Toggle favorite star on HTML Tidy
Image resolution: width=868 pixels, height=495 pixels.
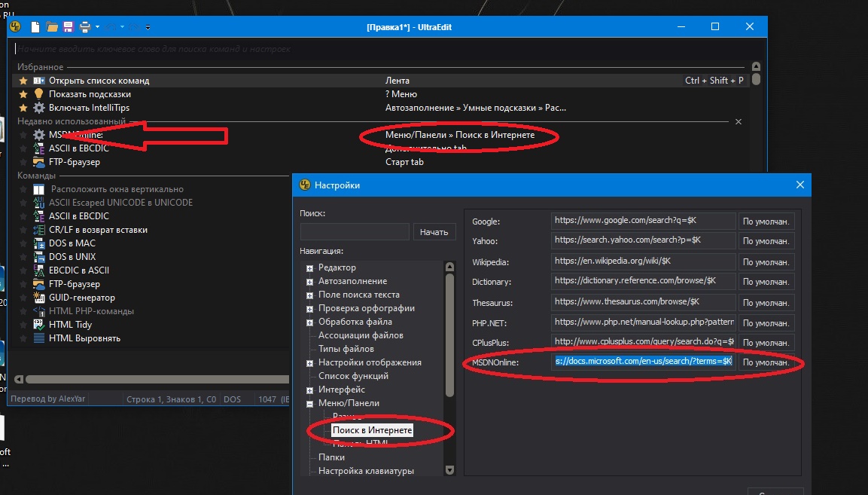pyautogui.click(x=23, y=324)
